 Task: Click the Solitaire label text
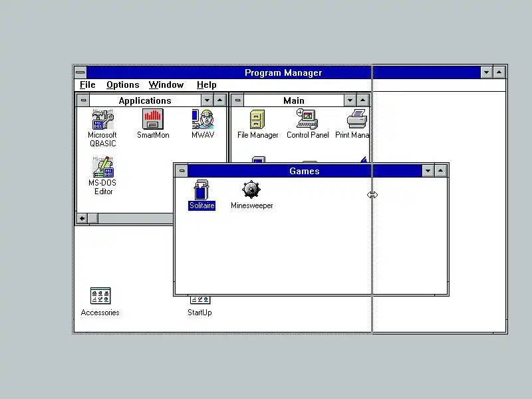[202, 205]
